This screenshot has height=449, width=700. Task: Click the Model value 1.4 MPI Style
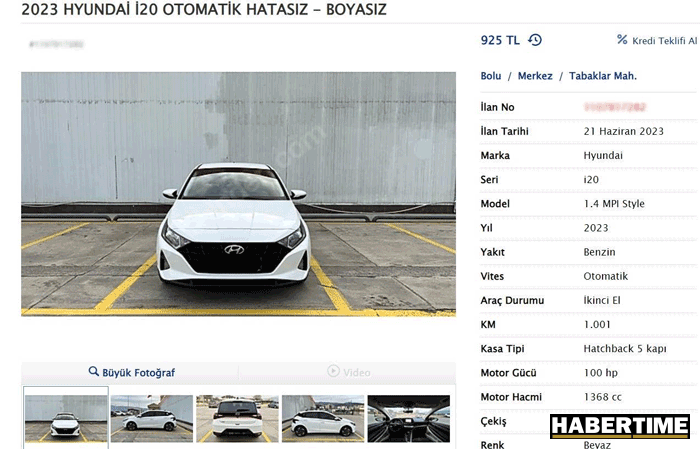click(x=614, y=204)
